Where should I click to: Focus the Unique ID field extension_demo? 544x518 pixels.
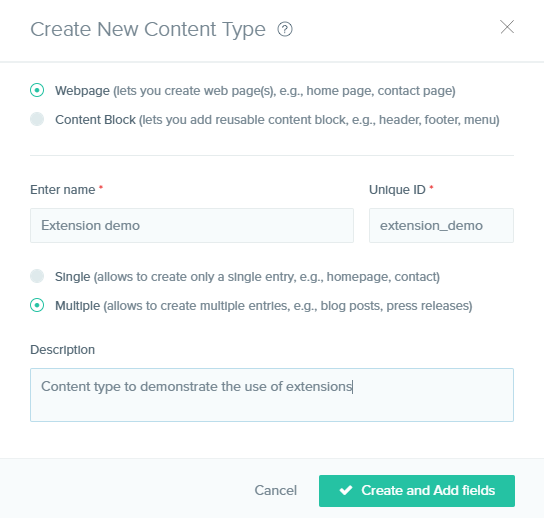coord(441,226)
